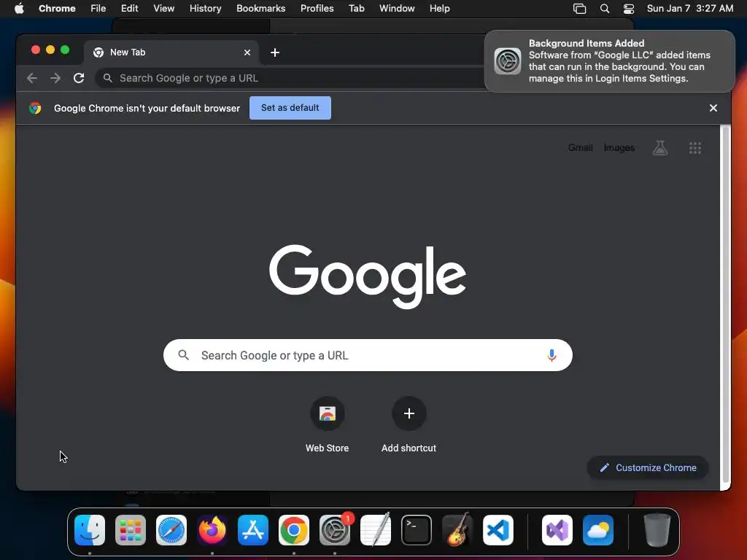Go back with the browser back arrow
This screenshot has height=560, width=747.
tap(32, 78)
